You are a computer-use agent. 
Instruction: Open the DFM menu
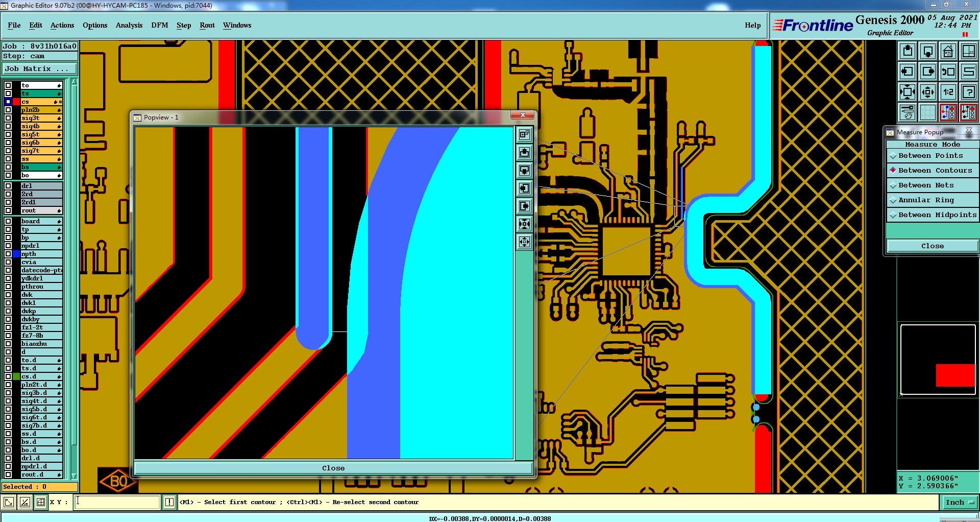click(160, 25)
